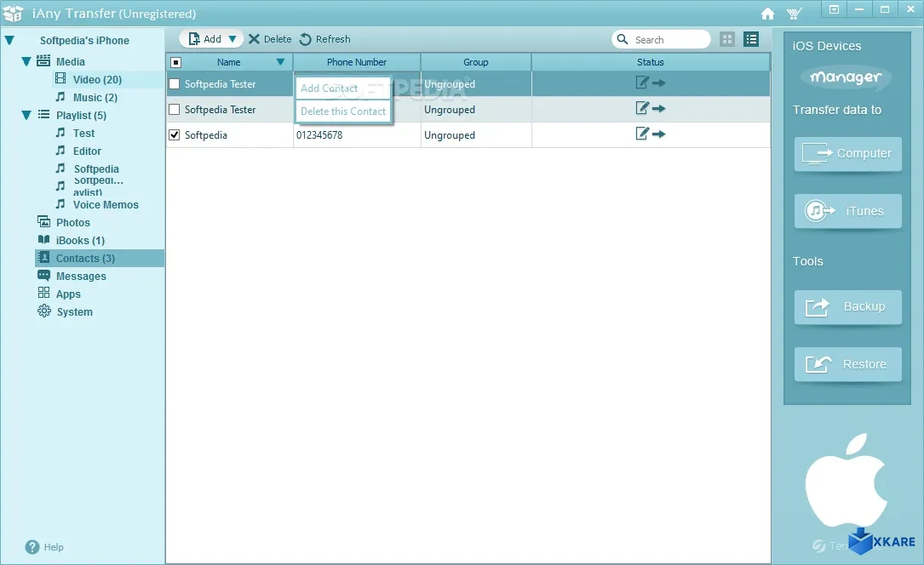Collapse the Softpedia's iPhone tree node
Image resolution: width=924 pixels, height=565 pixels.
pos(9,41)
